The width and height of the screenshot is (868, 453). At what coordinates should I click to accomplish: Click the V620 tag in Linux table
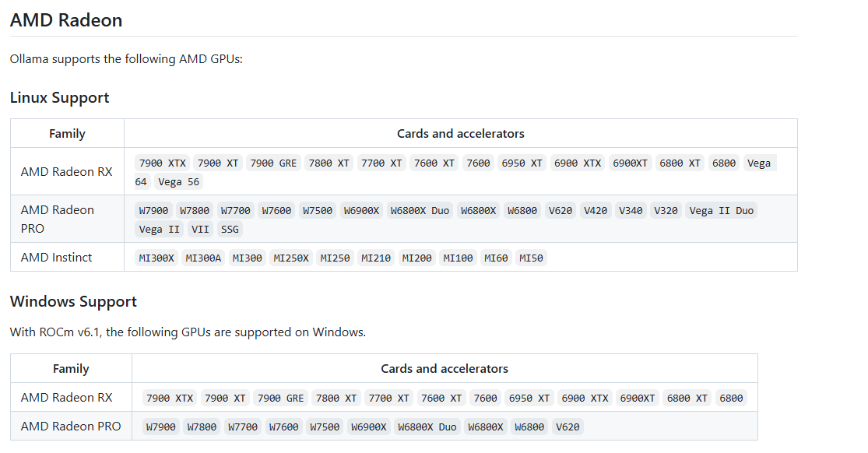[x=561, y=211]
